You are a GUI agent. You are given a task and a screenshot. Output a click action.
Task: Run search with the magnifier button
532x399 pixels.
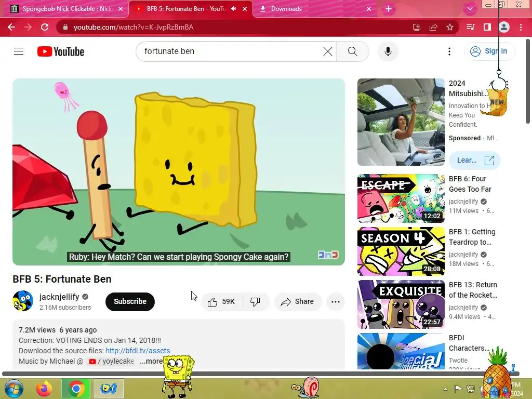click(x=353, y=51)
